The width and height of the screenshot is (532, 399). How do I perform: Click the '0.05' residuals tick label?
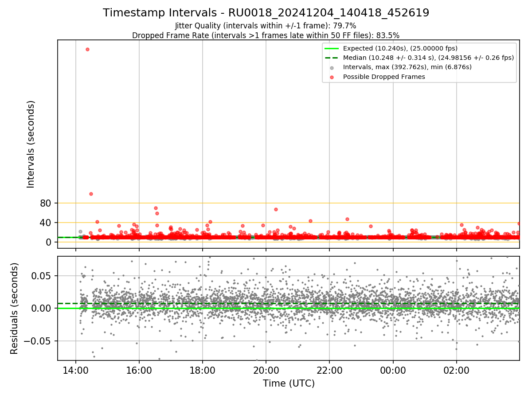click(42, 276)
